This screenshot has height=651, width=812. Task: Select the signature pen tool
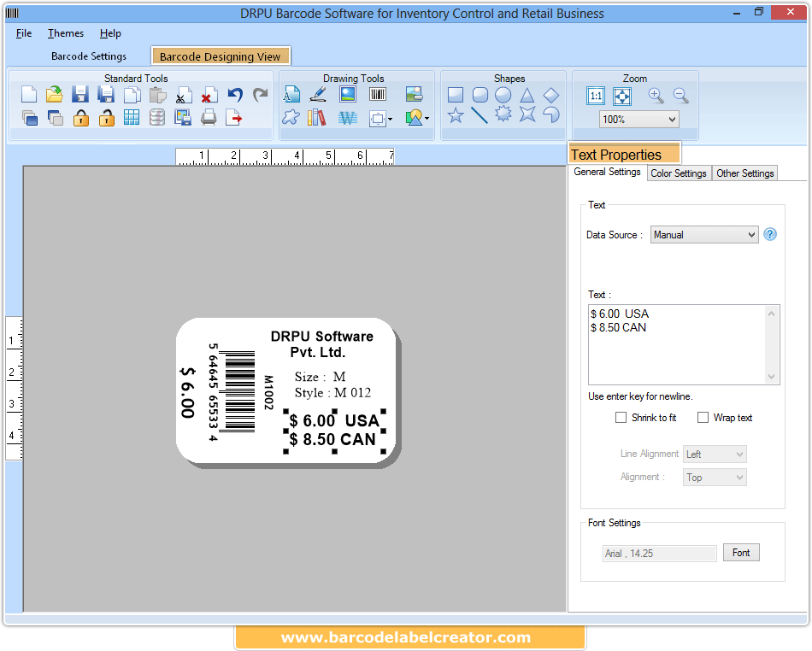coord(318,94)
